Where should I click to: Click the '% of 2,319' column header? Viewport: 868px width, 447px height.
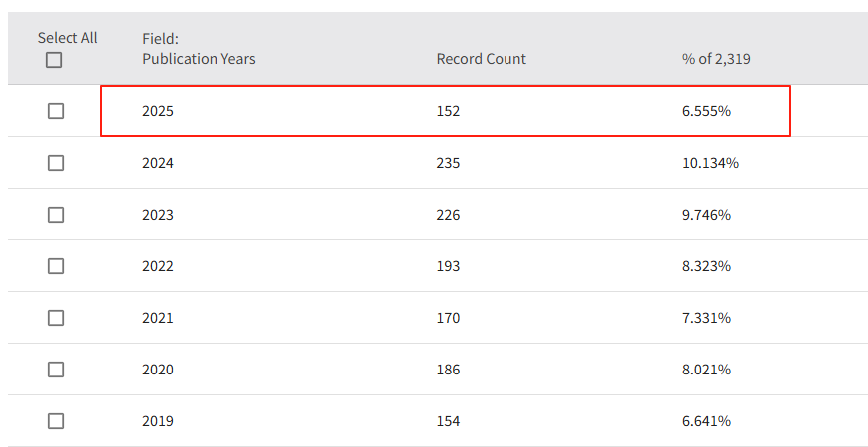[716, 59]
